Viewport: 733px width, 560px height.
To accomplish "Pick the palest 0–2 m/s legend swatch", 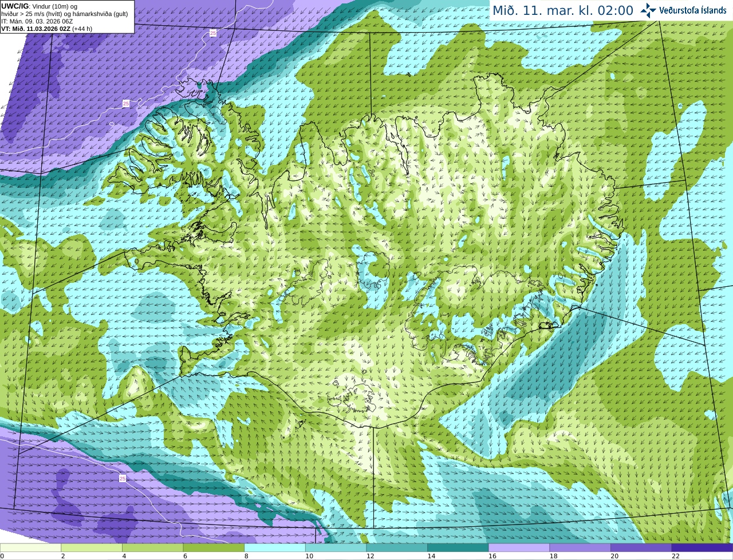I will click(x=30, y=548).
